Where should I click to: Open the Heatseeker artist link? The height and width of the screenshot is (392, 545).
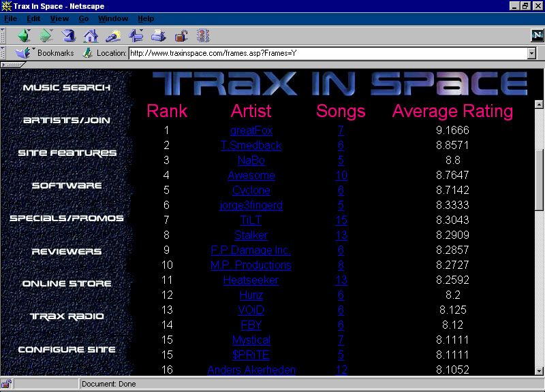click(x=251, y=280)
